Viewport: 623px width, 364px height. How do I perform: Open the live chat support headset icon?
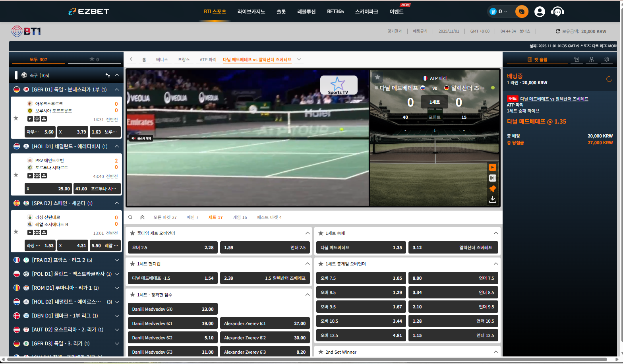pyautogui.click(x=557, y=12)
